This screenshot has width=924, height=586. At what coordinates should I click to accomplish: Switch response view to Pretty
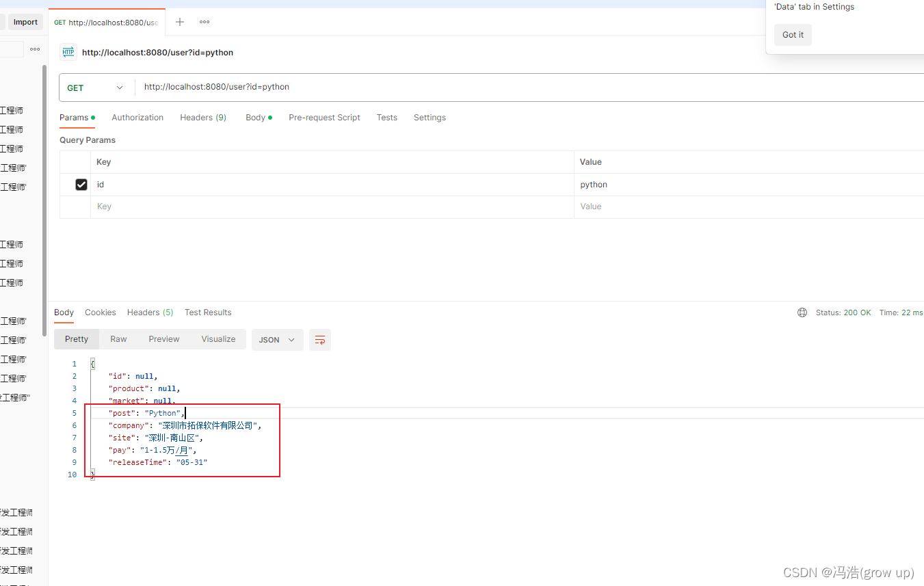coord(77,339)
